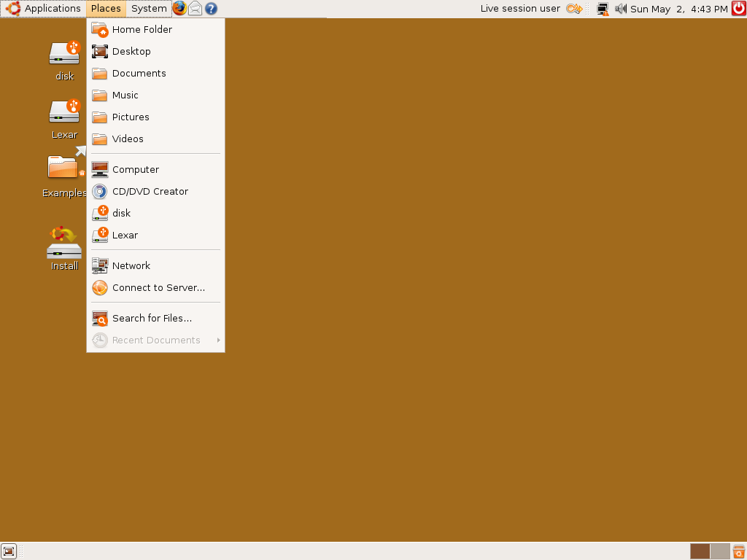Click the red power shutdown button
Screen dimensions: 747x560
click(x=739, y=8)
